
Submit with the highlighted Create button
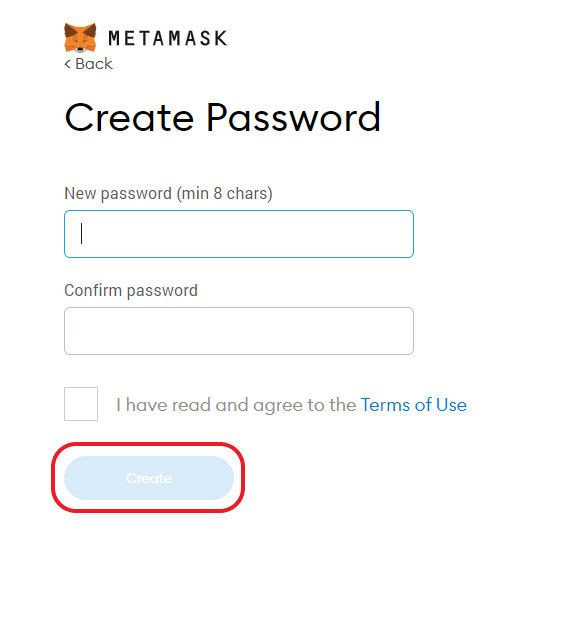(x=149, y=478)
